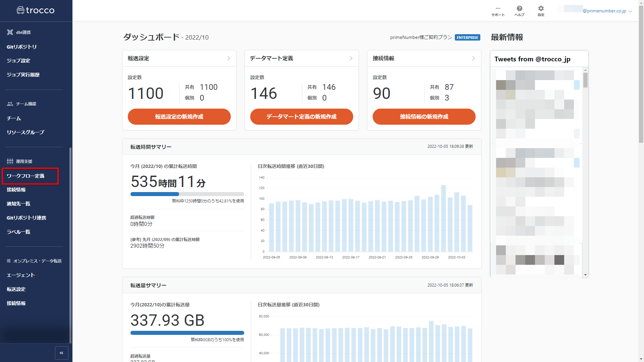Open 転送設定 under オンプレミス section
This screenshot has width=644, height=362.
16,289
